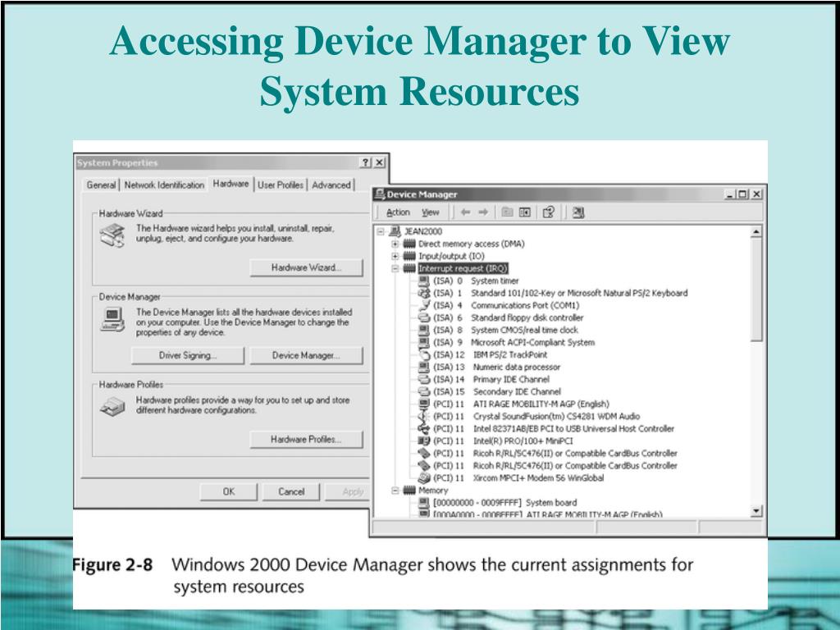Switch to the General tab
Image resolution: width=840 pixels, height=630 pixels.
click(x=101, y=185)
